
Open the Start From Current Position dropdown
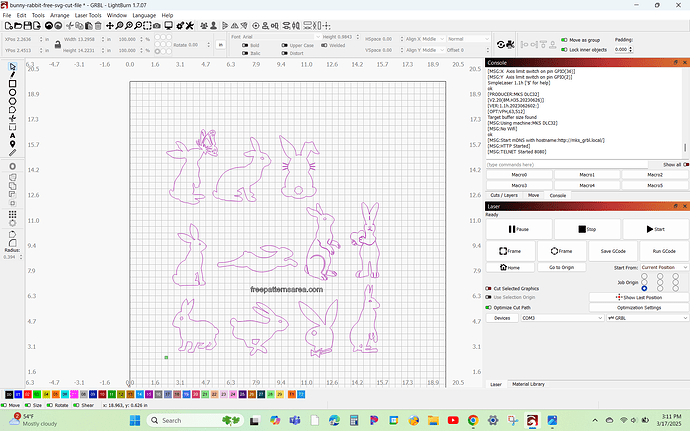point(664,267)
